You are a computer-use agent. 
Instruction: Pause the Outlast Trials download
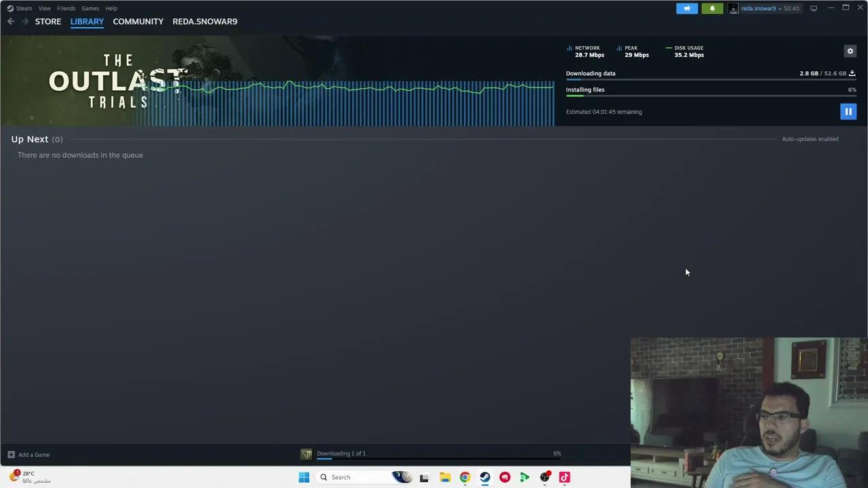pyautogui.click(x=848, y=112)
